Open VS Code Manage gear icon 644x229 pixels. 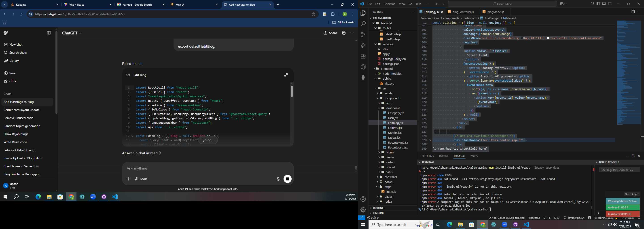pyautogui.click(x=363, y=210)
